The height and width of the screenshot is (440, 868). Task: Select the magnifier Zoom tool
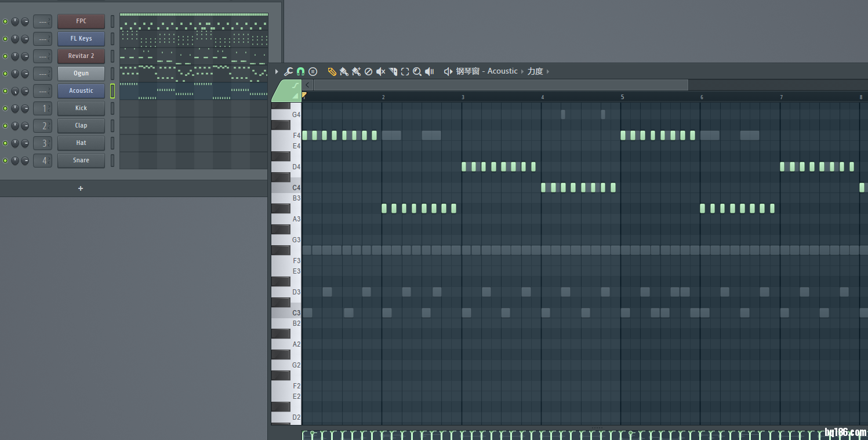tap(417, 71)
